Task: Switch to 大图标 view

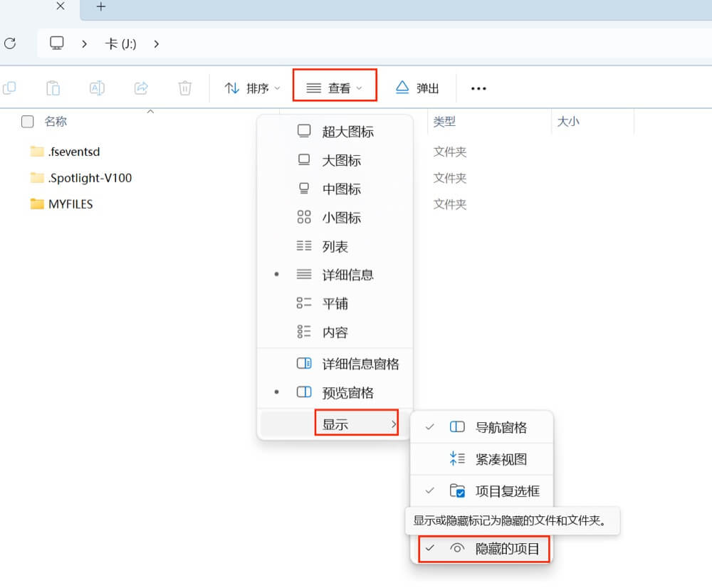Action: 340,160
